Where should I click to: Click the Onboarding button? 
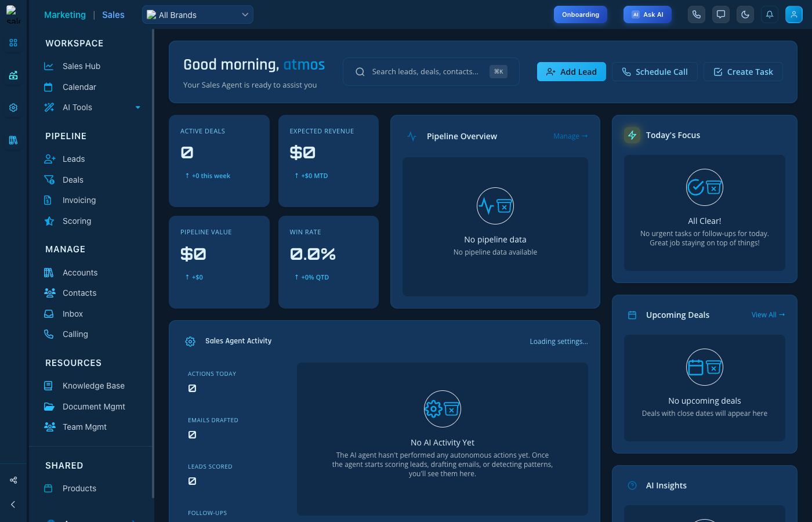[x=581, y=14]
